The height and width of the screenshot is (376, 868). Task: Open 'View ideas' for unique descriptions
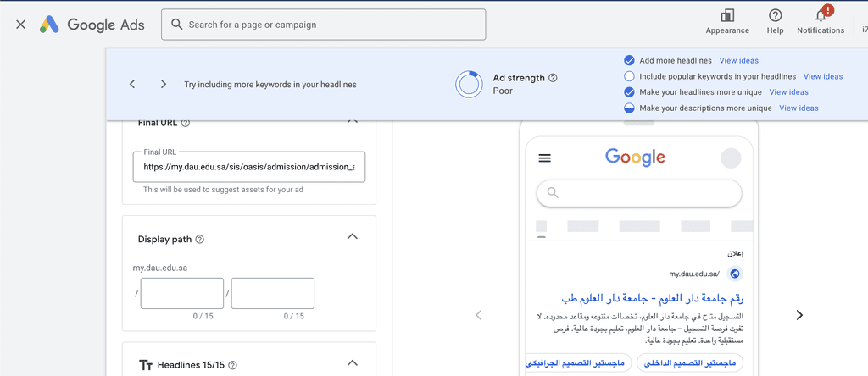(798, 108)
